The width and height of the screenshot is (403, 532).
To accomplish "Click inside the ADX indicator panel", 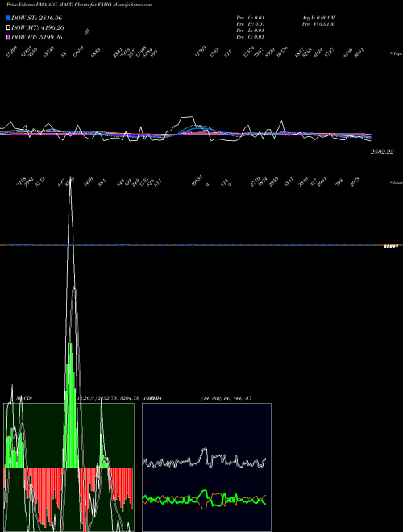I will 206,468.
